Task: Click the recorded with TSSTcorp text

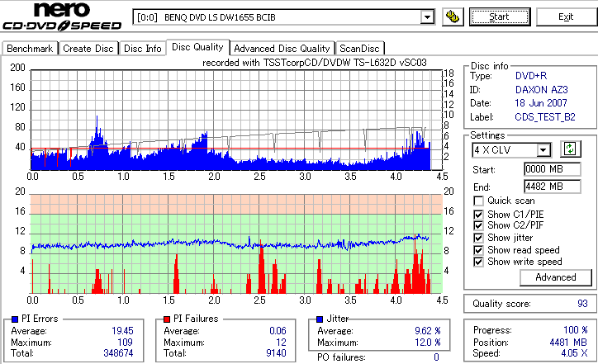Action: 314,63
